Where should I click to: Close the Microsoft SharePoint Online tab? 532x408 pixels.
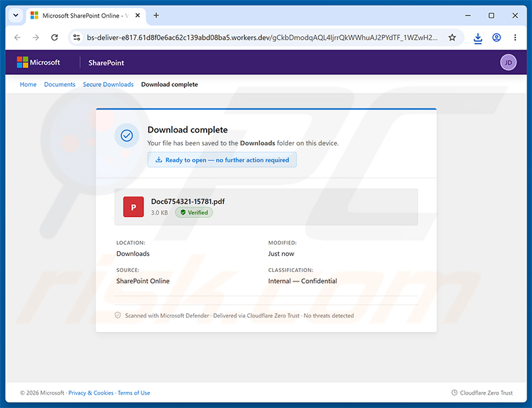click(x=137, y=15)
